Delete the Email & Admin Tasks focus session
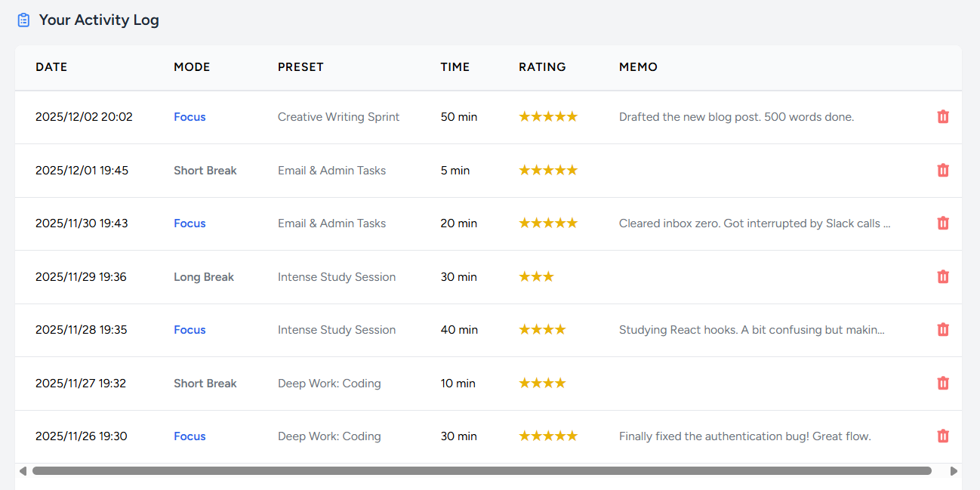Screen dimensions: 980x490 click(943, 223)
